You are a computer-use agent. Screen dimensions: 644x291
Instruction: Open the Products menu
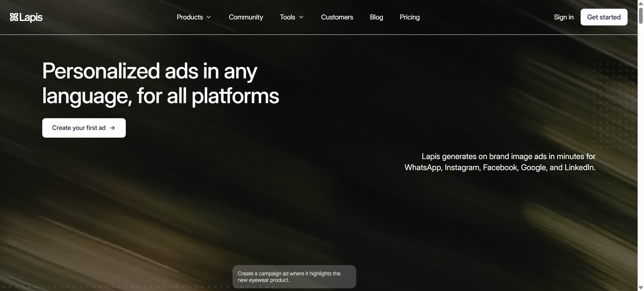pyautogui.click(x=190, y=17)
